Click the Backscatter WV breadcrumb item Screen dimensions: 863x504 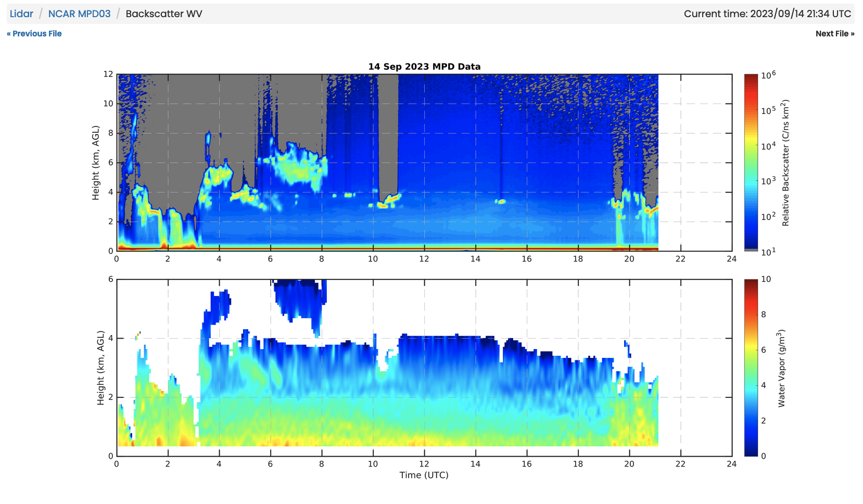tap(163, 14)
